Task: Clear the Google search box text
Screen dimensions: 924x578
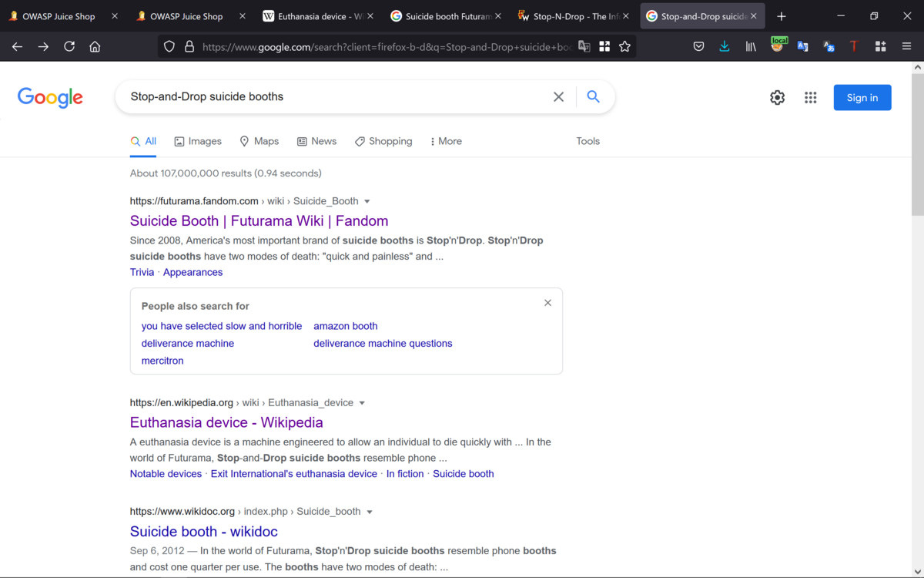Action: coord(559,96)
